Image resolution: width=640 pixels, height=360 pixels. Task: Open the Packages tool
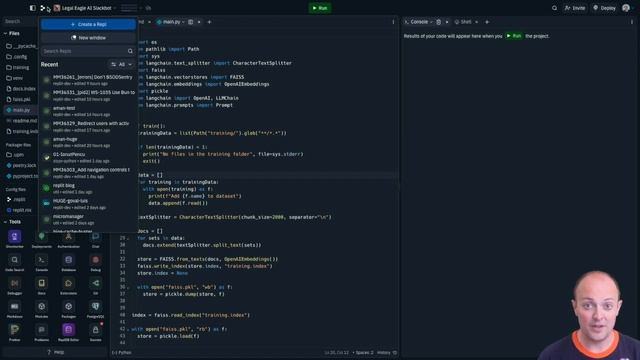[x=69, y=309]
